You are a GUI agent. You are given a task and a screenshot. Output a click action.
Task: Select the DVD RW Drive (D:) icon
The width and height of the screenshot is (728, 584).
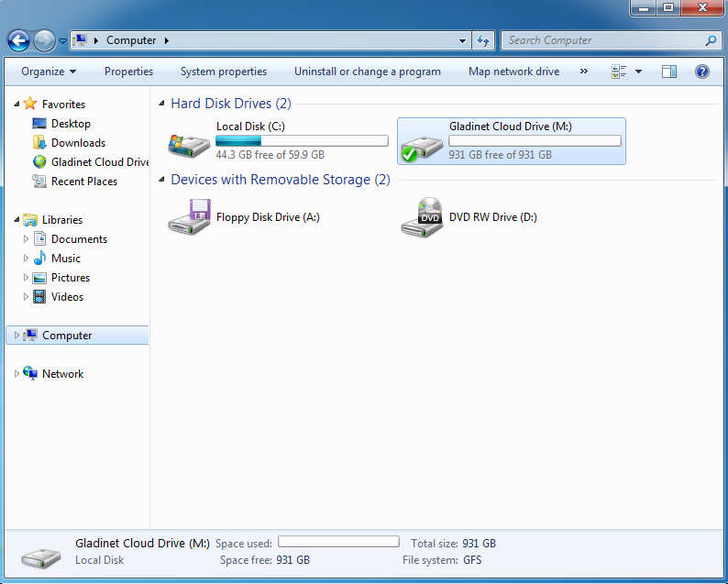point(422,217)
